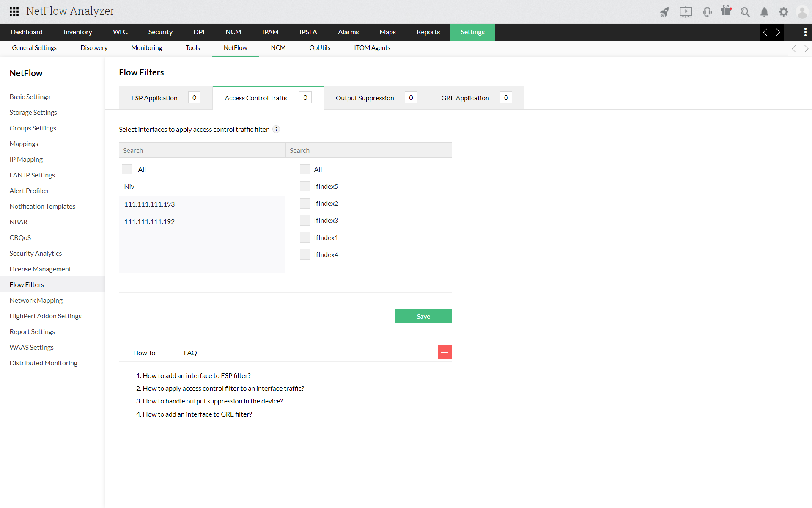Select the Security Analytics sidebar item

pos(36,253)
